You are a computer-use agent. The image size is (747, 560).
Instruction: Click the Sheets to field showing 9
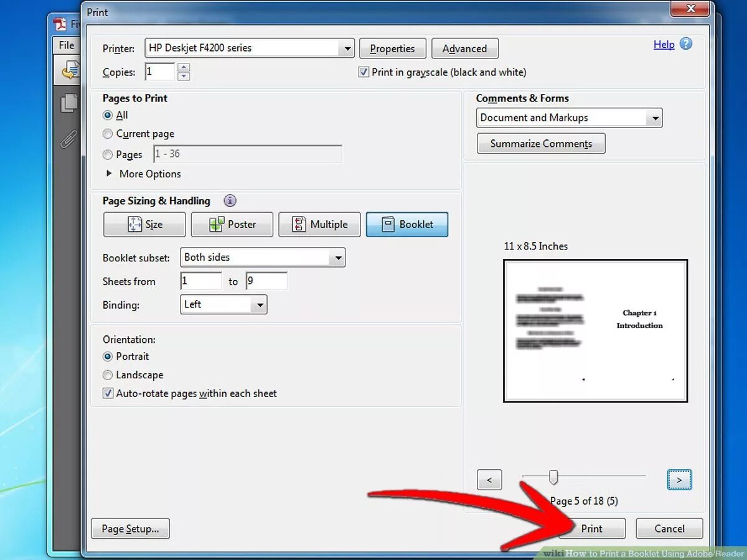click(x=266, y=281)
